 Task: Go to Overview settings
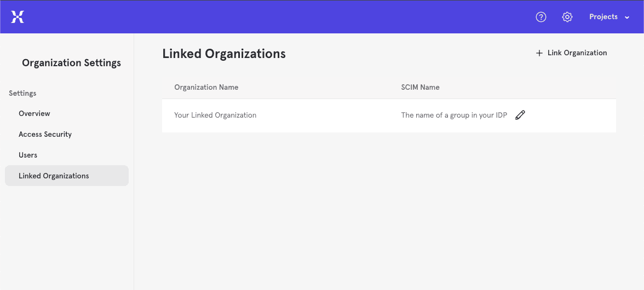click(34, 114)
